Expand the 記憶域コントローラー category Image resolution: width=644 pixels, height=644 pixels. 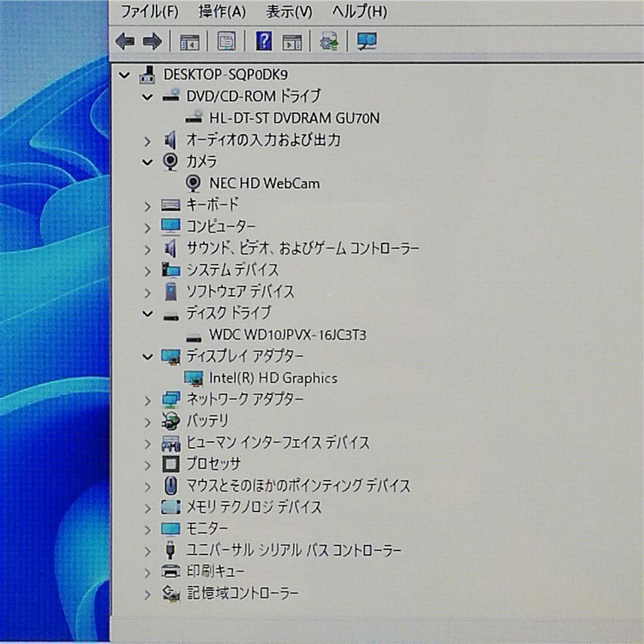147,594
